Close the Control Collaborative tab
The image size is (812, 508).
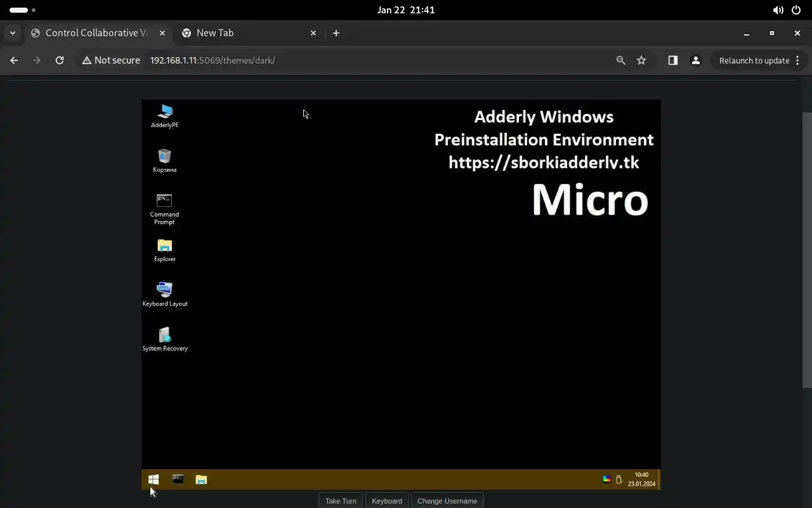tap(162, 33)
